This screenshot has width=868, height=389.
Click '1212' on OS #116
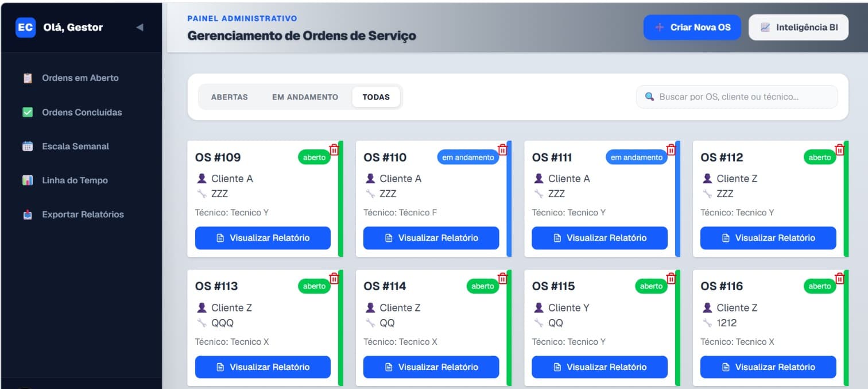coord(727,323)
